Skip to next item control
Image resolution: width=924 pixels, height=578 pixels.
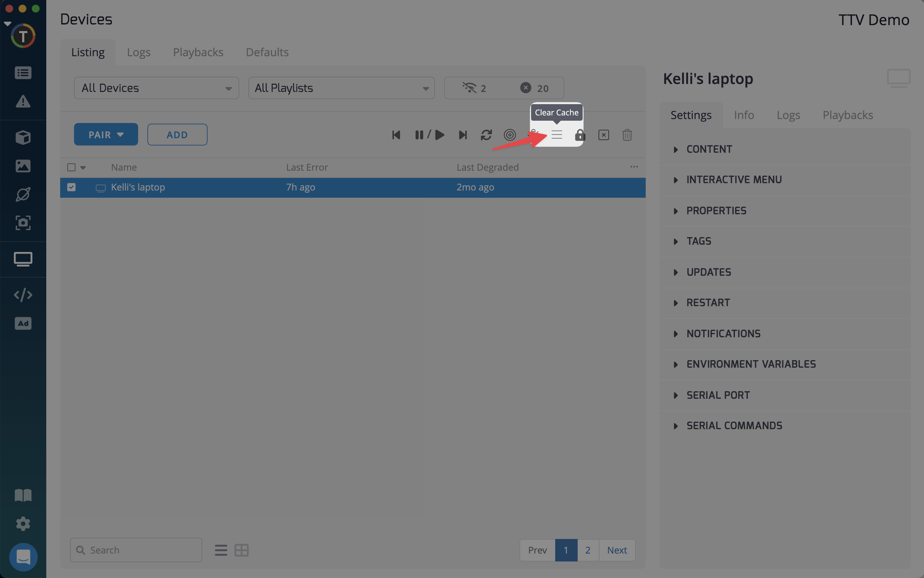(x=463, y=135)
